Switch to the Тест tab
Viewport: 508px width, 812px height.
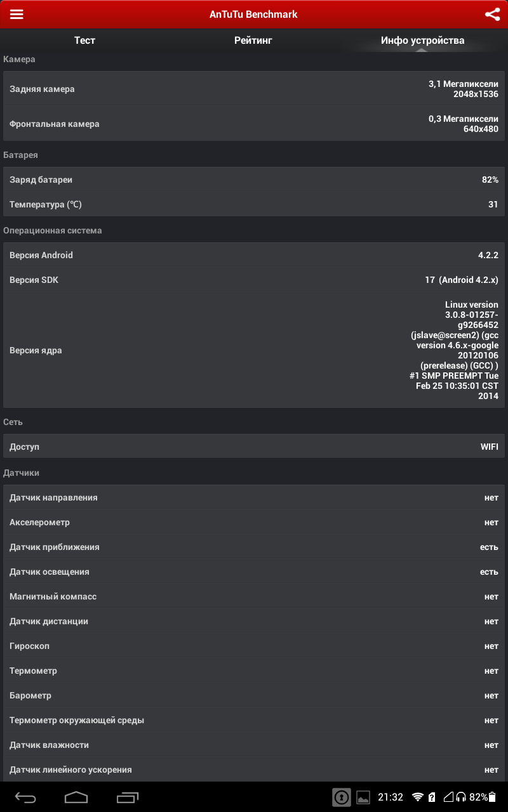[x=84, y=41]
